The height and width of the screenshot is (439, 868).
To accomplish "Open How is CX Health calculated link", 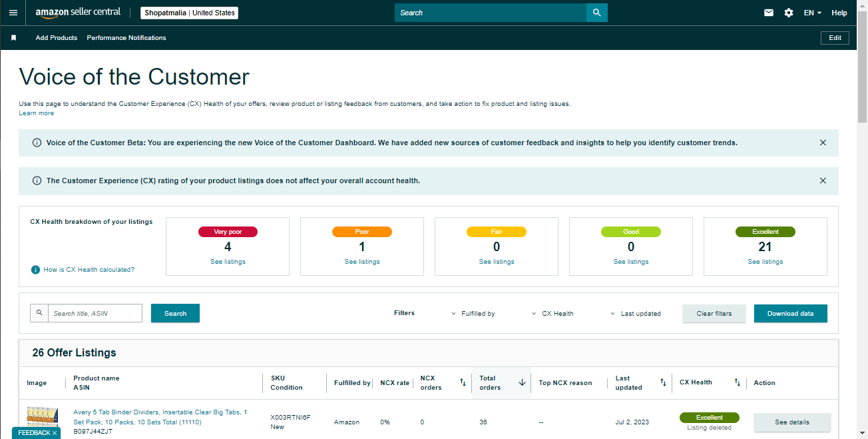I will (89, 270).
